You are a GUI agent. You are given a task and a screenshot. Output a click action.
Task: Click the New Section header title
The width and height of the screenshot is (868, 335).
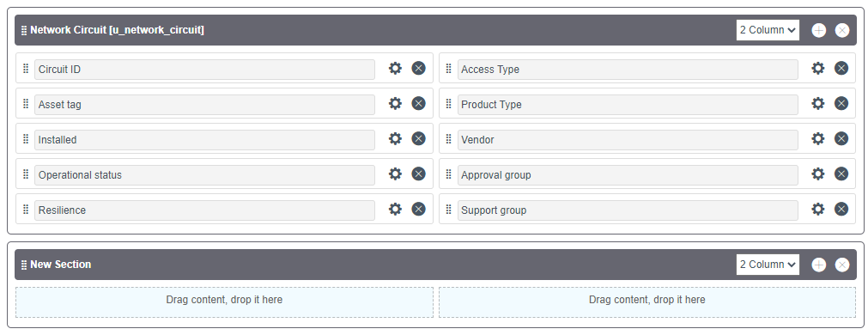point(60,265)
